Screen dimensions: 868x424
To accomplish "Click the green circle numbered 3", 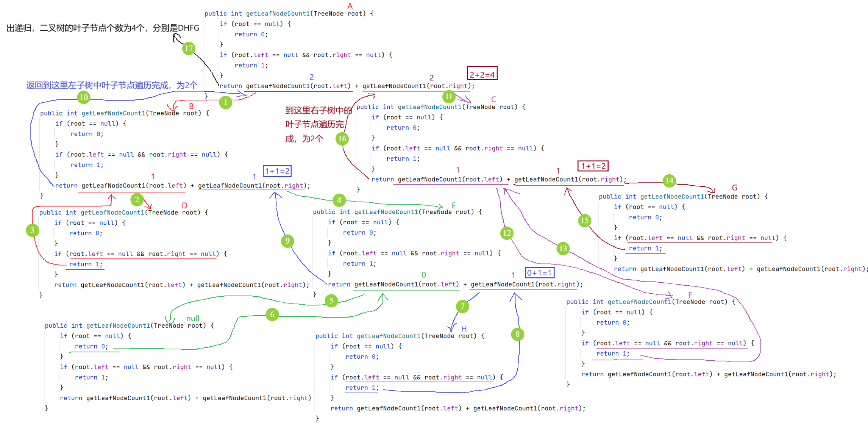I will click(x=33, y=230).
